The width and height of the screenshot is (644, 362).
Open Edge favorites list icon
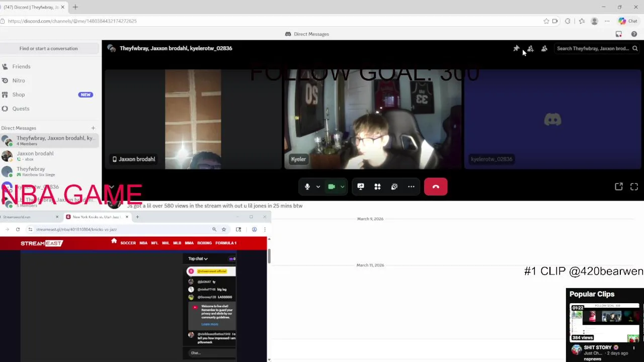point(582,21)
